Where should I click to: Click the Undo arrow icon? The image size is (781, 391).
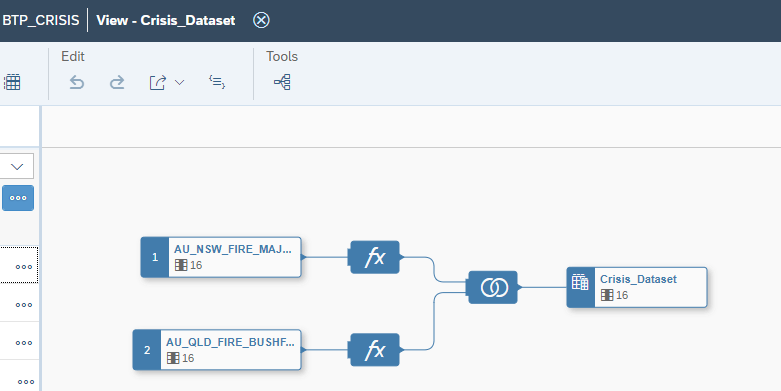(x=76, y=82)
